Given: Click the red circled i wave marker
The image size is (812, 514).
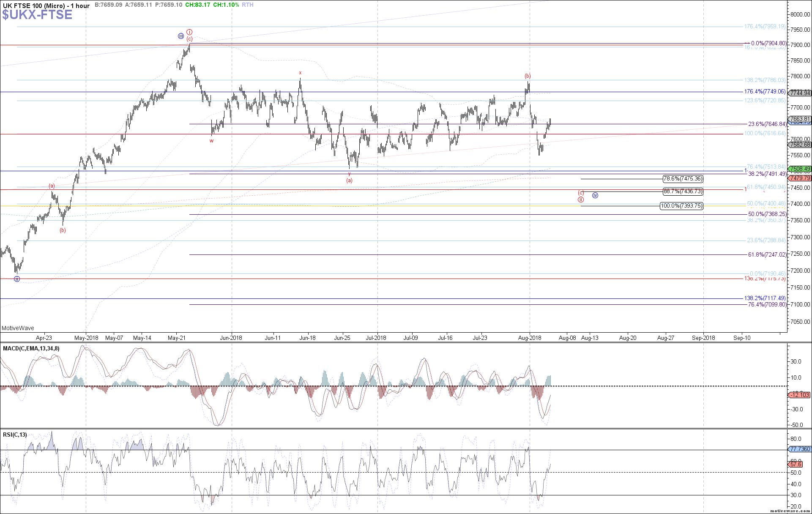Looking at the screenshot, I should click(x=190, y=32).
